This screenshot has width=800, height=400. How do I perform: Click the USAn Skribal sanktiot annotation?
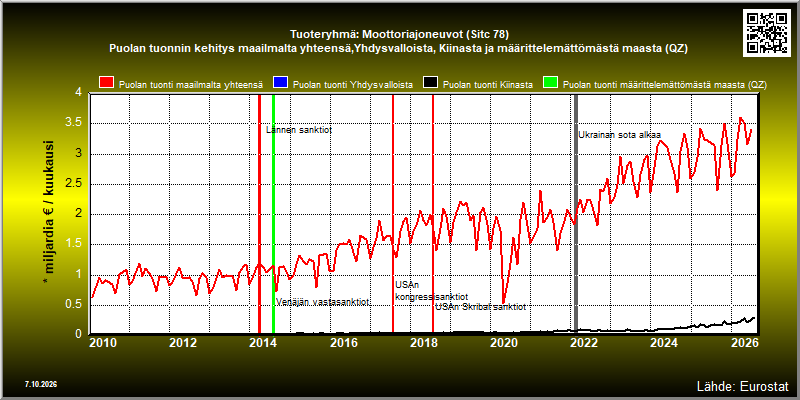point(480,307)
